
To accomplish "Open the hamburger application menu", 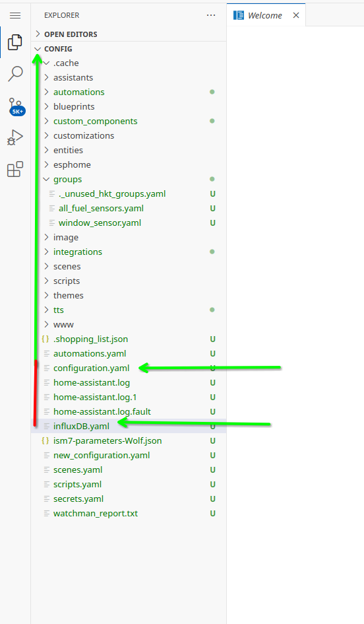I will point(15,16).
